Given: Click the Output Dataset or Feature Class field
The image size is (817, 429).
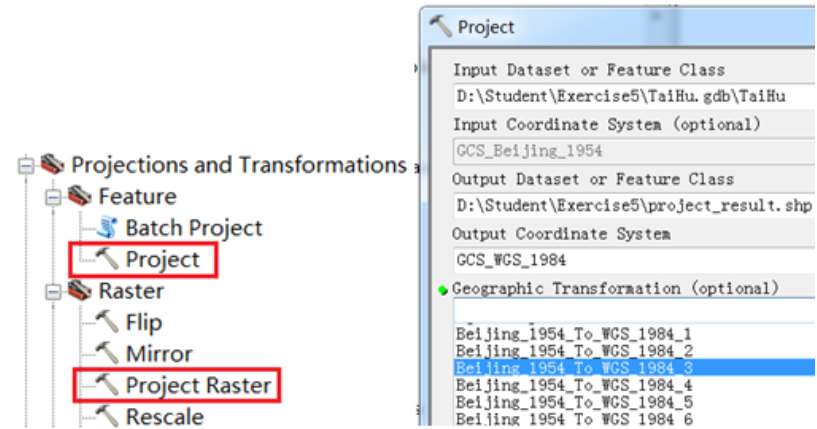Looking at the screenshot, I should pyautogui.click(x=634, y=206).
